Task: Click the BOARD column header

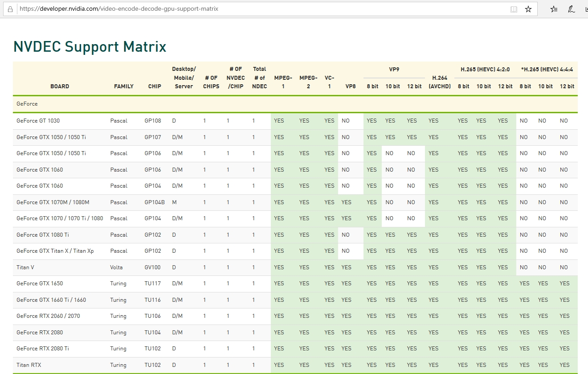Action: (x=60, y=86)
